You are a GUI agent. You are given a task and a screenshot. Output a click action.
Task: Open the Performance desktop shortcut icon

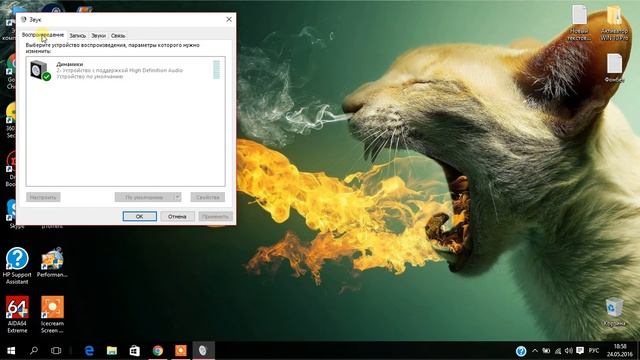click(52, 262)
